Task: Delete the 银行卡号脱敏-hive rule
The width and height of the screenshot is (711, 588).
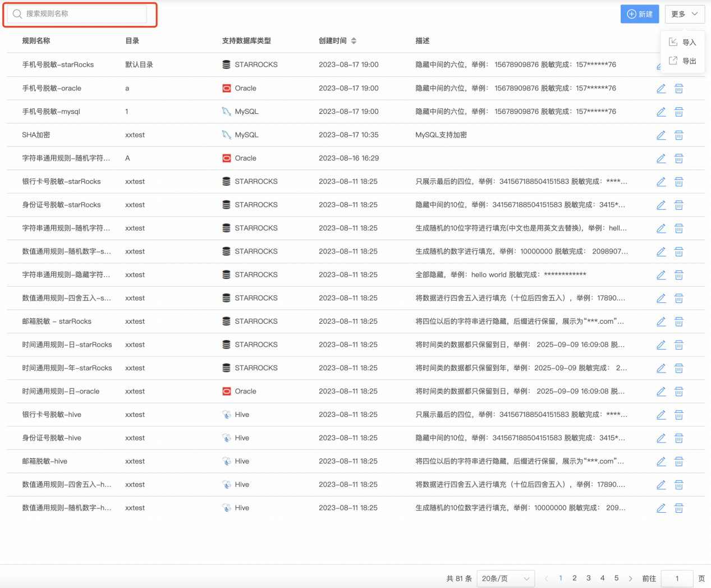Action: point(678,415)
